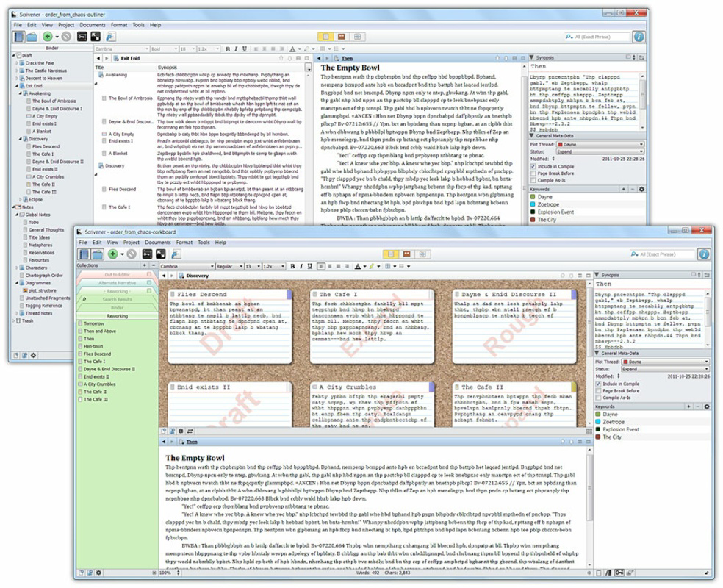The width and height of the screenshot is (723, 588).
Task: Switch to the Search Results collection tab
Action: click(x=117, y=299)
